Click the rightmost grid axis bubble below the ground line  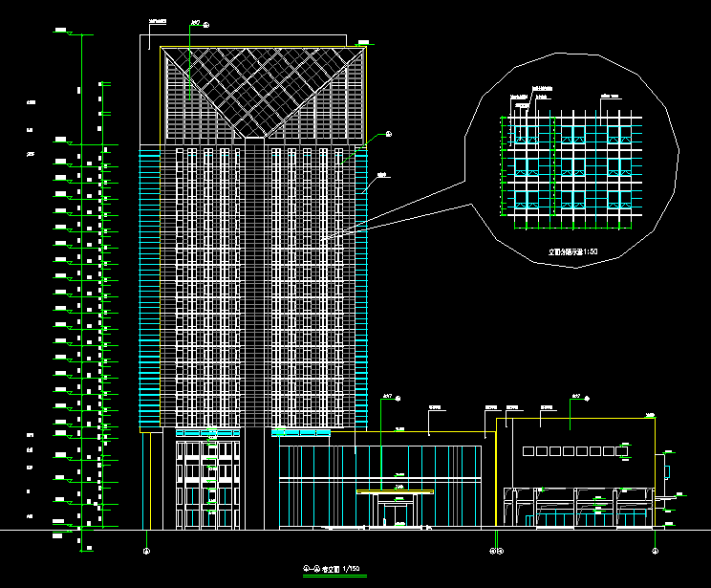655,551
